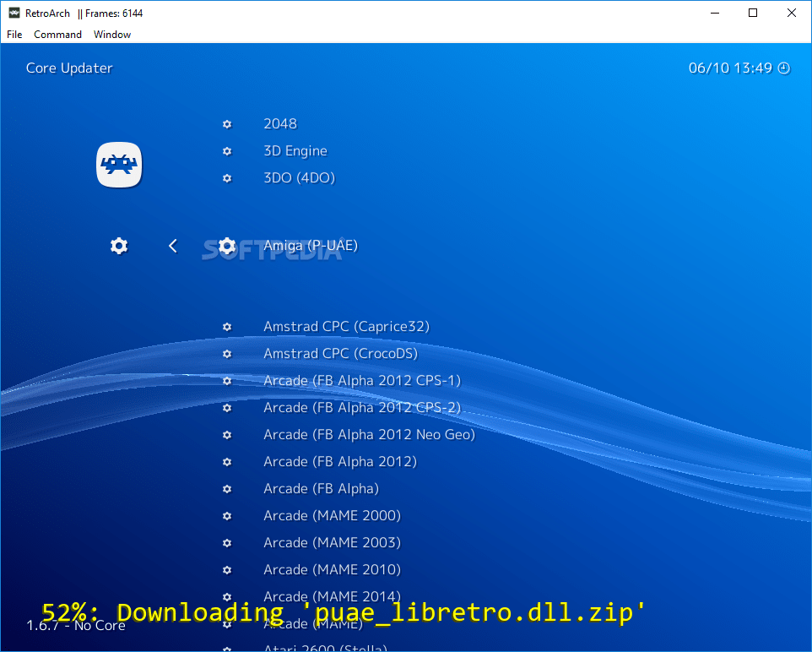Click the RetroArch title bar app icon
The width and height of the screenshot is (812, 652).
[x=14, y=13]
